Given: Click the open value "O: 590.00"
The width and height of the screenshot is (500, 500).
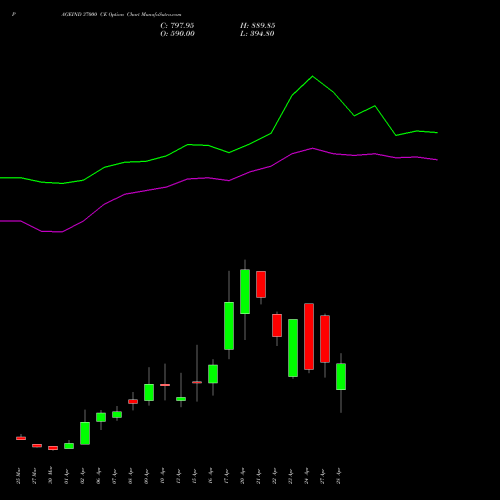Looking at the screenshot, I should 177,34.
